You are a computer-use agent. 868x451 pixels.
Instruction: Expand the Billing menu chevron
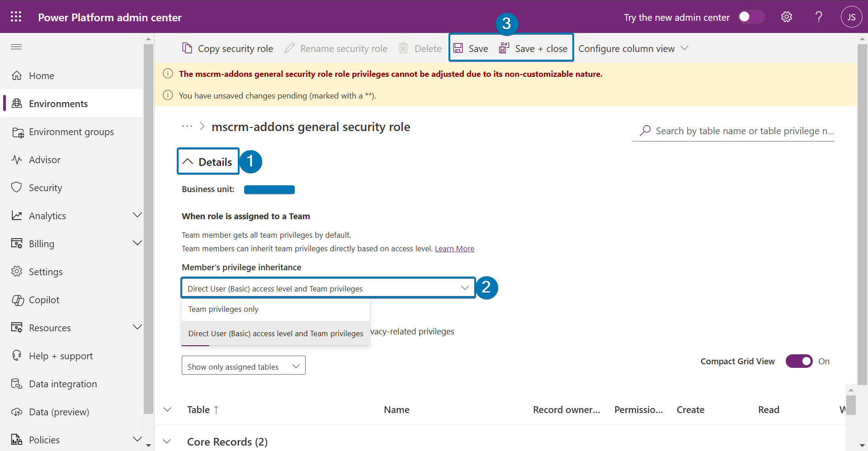pyautogui.click(x=137, y=243)
